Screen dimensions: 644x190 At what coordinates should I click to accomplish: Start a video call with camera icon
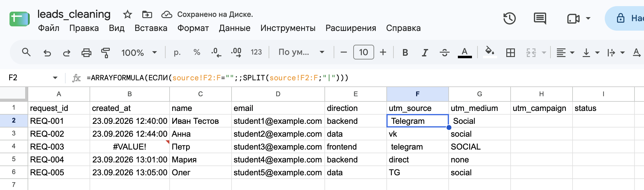point(573,19)
